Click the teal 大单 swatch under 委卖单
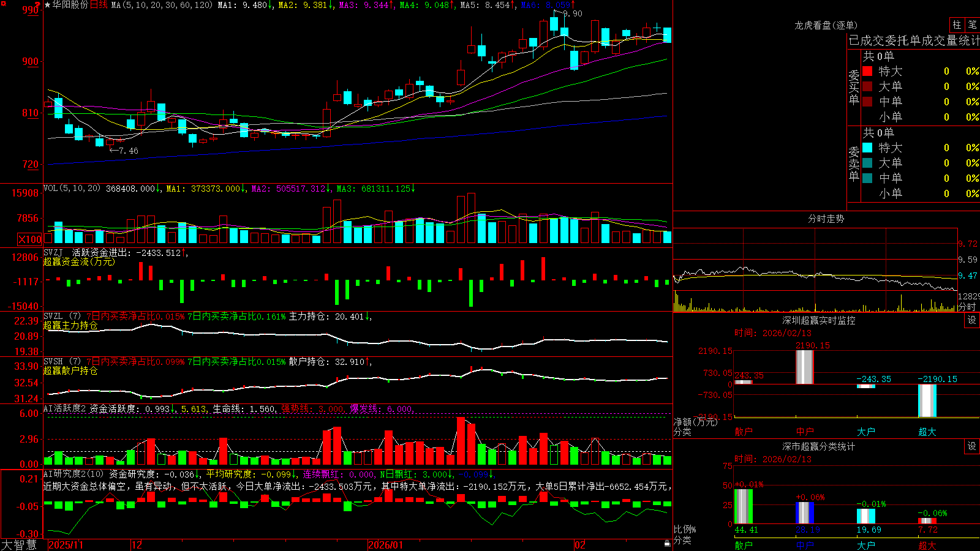 867,163
